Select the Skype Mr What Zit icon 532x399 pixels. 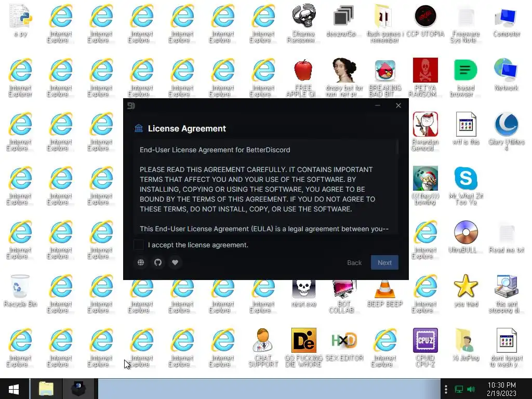point(466,185)
